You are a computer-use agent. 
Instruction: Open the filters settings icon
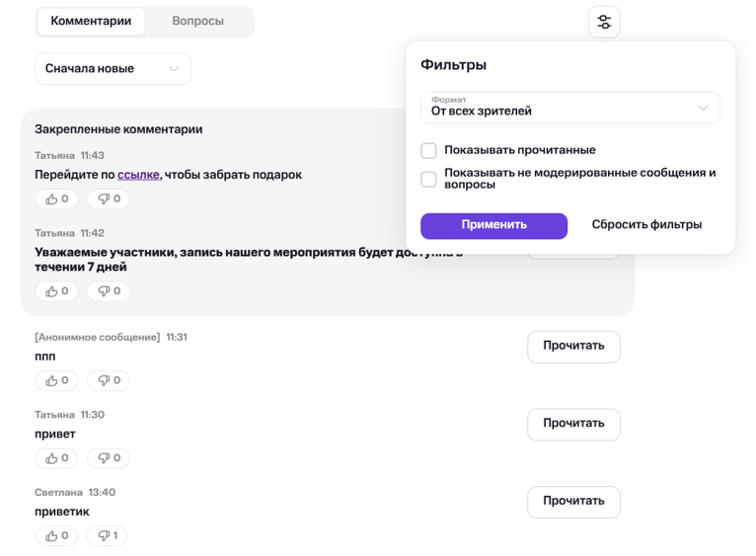pyautogui.click(x=604, y=22)
